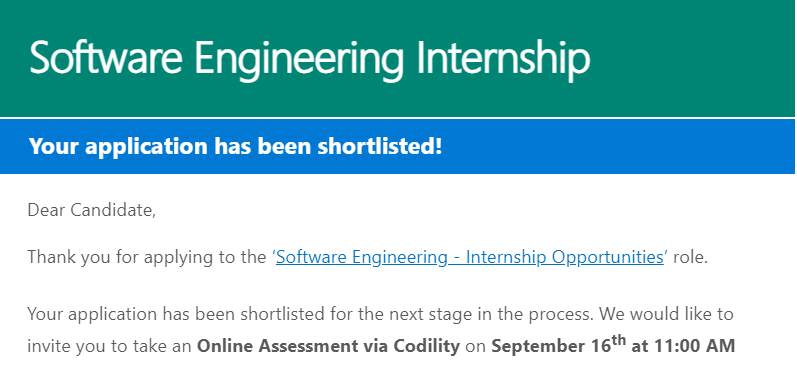Screen dimensions: 797x373
Task: Click the word 'Software' in the green title
Action: point(105,56)
